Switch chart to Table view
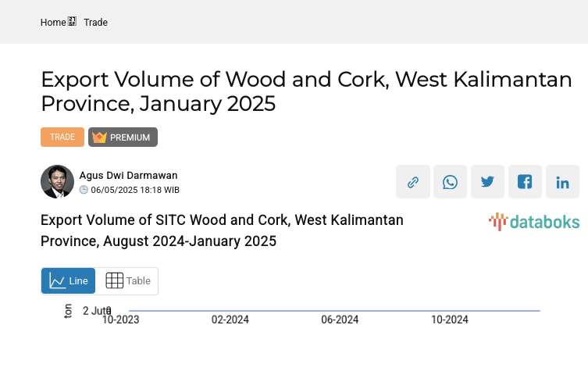This screenshot has height=389, width=588. point(127,280)
